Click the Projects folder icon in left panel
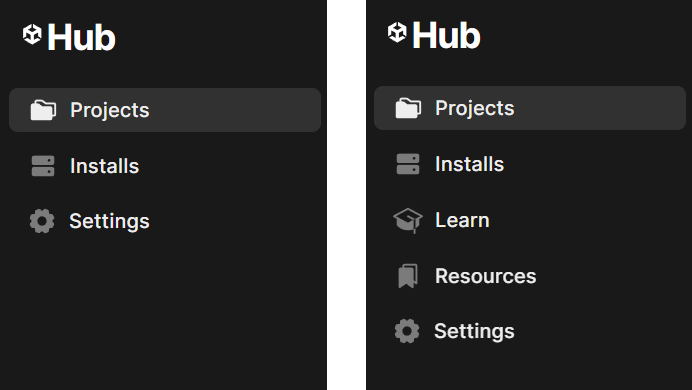This screenshot has height=390, width=692. tap(43, 110)
